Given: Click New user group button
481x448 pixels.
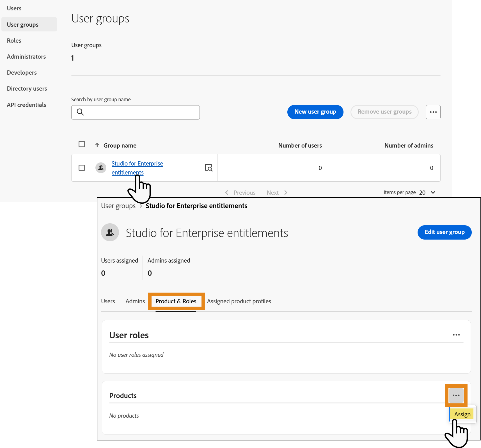Looking at the screenshot, I should point(315,112).
